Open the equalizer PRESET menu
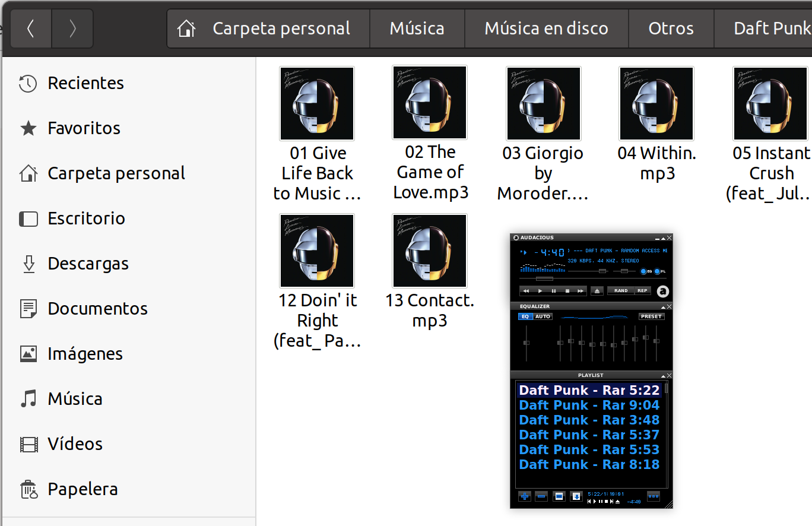This screenshot has height=526, width=812. click(x=651, y=317)
